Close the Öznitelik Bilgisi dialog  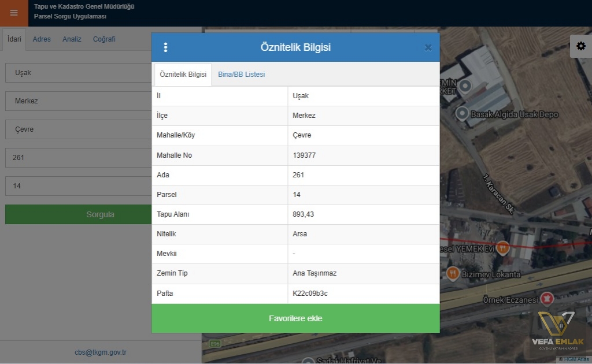428,47
